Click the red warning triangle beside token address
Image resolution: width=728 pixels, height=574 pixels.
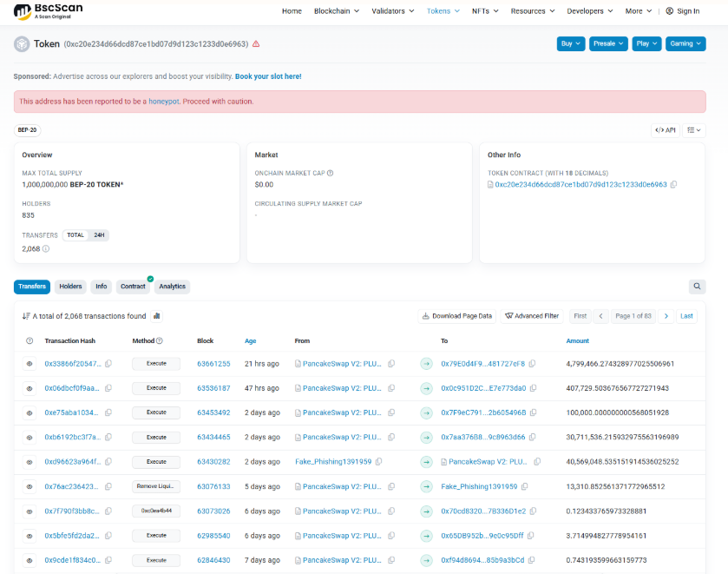[256, 43]
